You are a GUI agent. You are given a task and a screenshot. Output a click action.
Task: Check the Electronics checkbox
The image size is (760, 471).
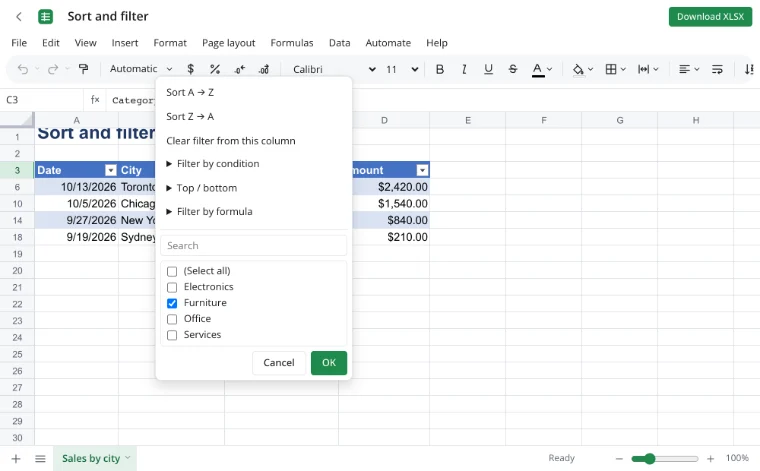click(172, 287)
